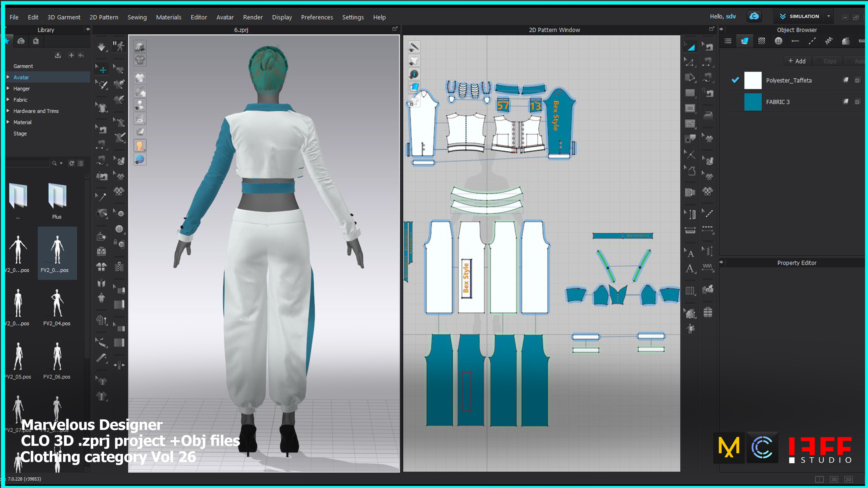This screenshot has height=488, width=868.
Task: Expand the Fabric section in Library panel
Action: [8, 100]
